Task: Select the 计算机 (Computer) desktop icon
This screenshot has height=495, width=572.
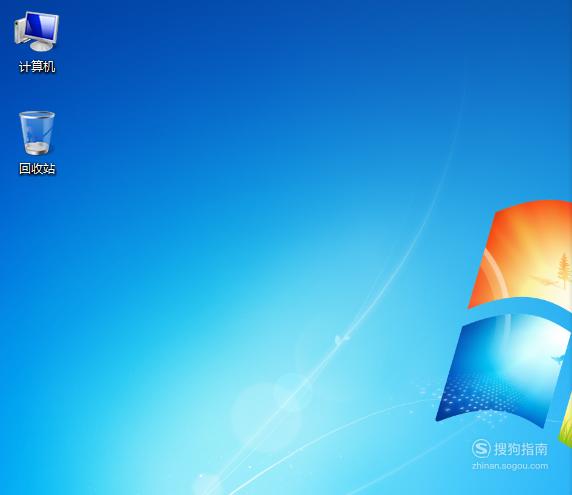Action: tap(36, 32)
